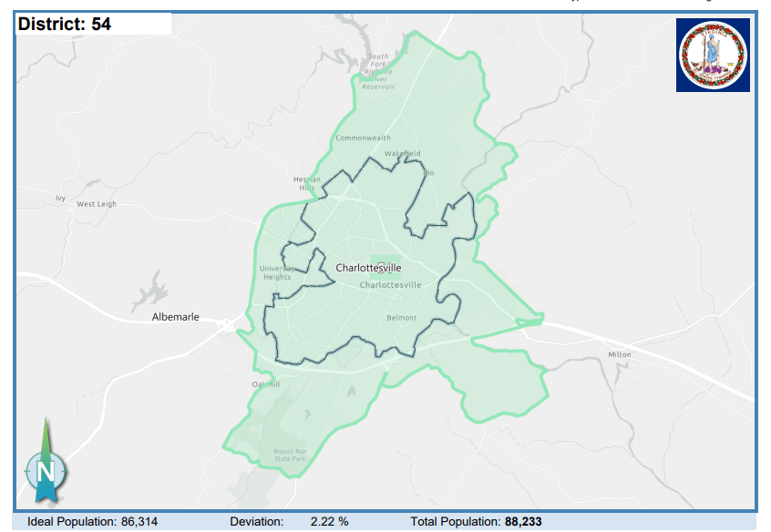
Task: Click the bold '88,233' population value
Action: tap(523, 522)
